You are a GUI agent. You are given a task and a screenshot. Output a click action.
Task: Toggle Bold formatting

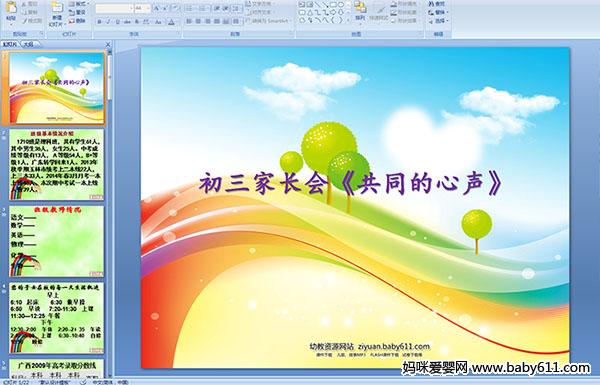click(99, 22)
